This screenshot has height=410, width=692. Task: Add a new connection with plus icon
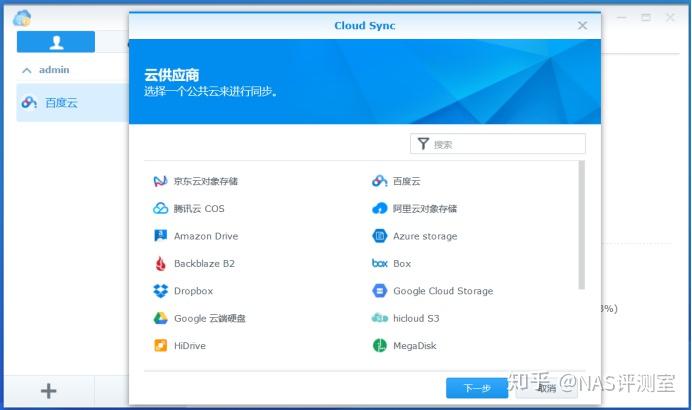point(49,391)
